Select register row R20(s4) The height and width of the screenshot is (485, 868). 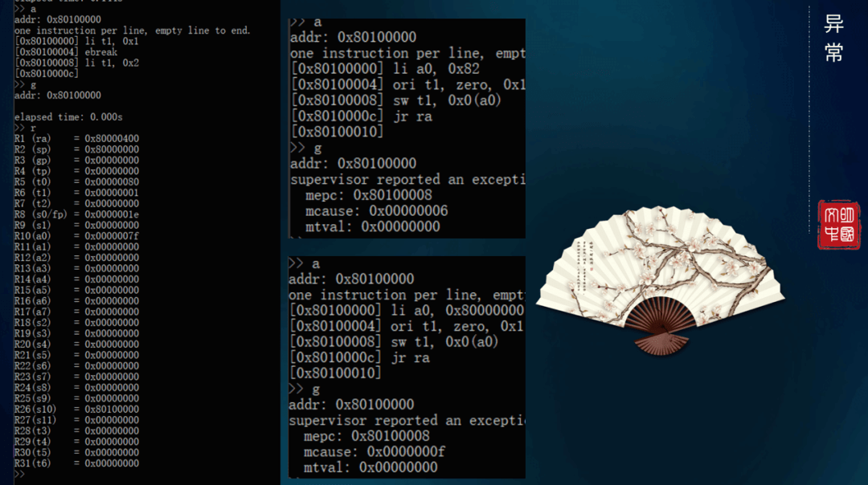pyautogui.click(x=76, y=344)
